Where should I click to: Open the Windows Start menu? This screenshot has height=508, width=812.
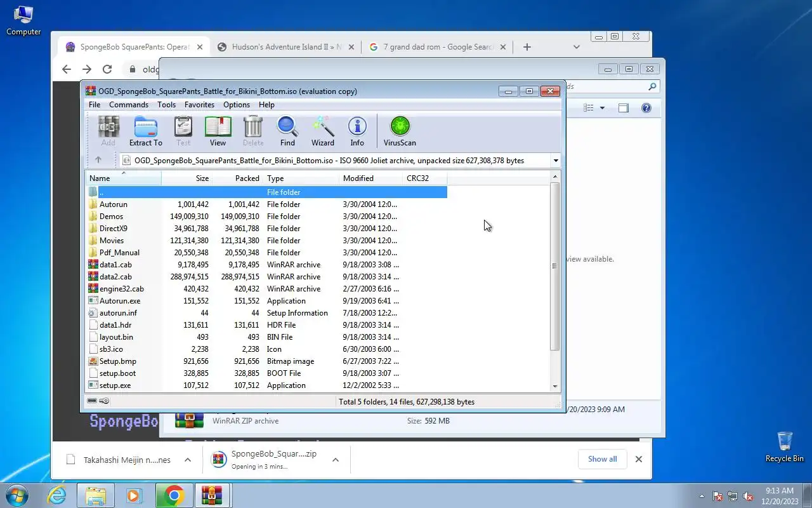pos(17,495)
